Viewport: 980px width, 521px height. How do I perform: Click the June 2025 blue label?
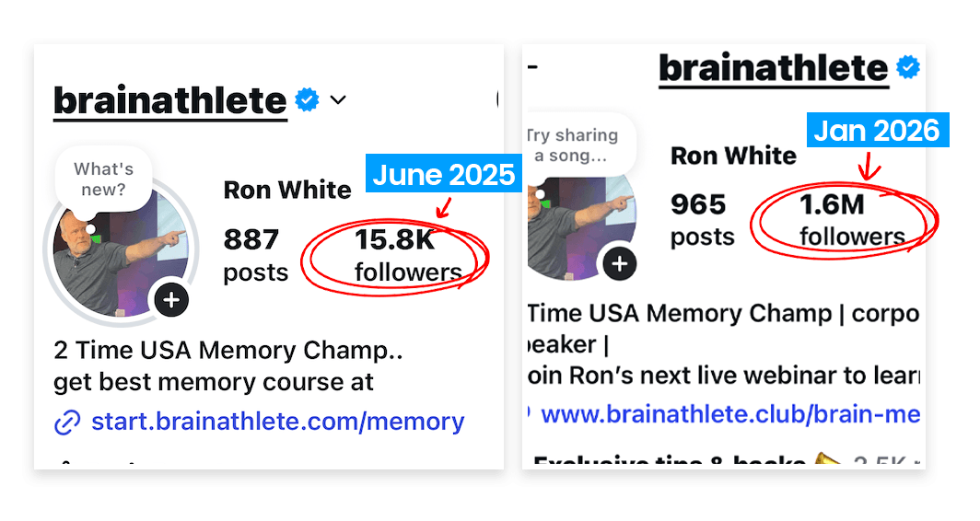pos(442,174)
